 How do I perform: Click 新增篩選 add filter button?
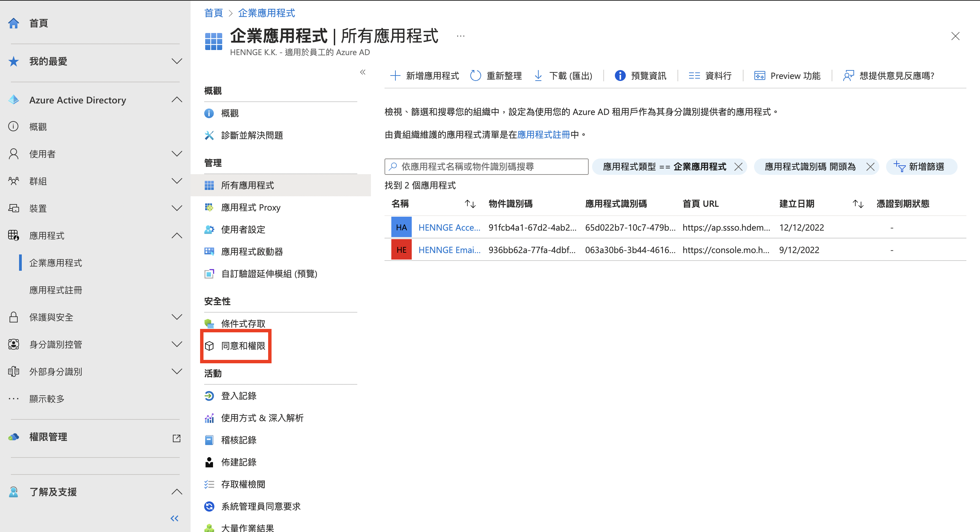point(921,167)
